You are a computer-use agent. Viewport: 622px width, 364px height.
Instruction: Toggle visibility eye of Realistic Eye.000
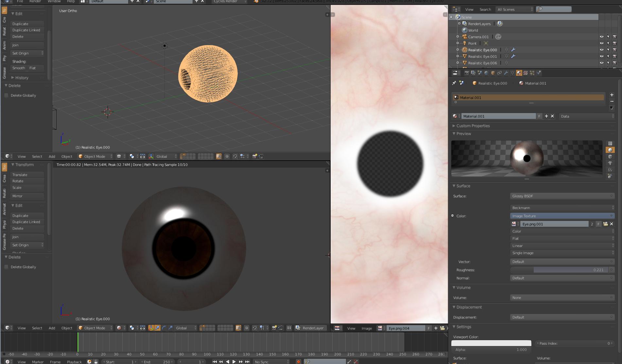tap(601, 50)
